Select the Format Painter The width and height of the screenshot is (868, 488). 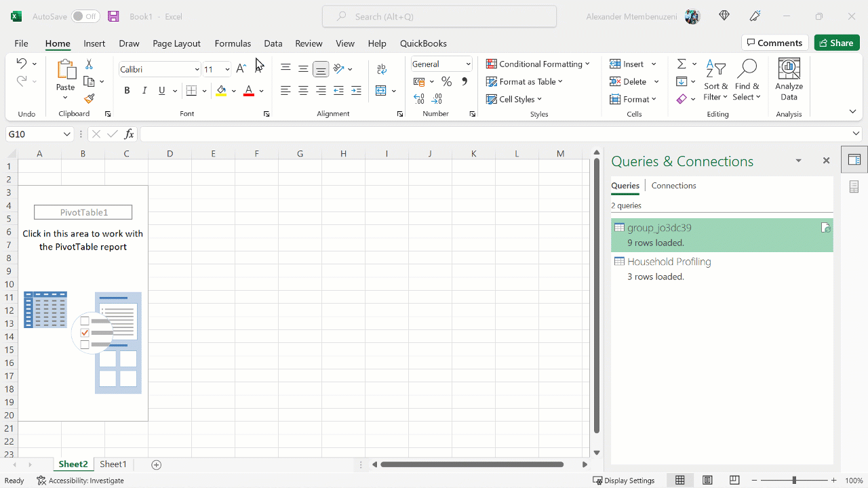point(89,99)
